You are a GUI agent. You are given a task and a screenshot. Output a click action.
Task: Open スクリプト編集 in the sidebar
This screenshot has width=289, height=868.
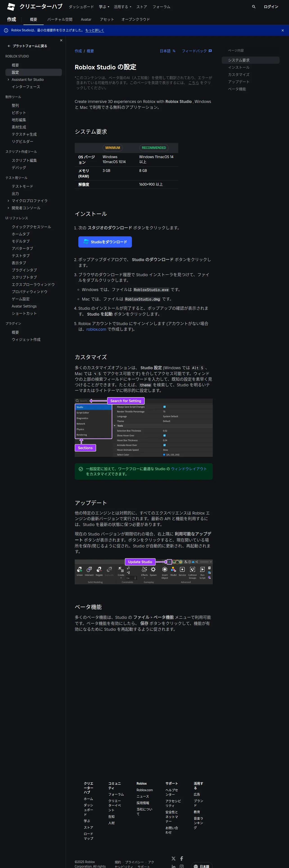[x=24, y=160]
